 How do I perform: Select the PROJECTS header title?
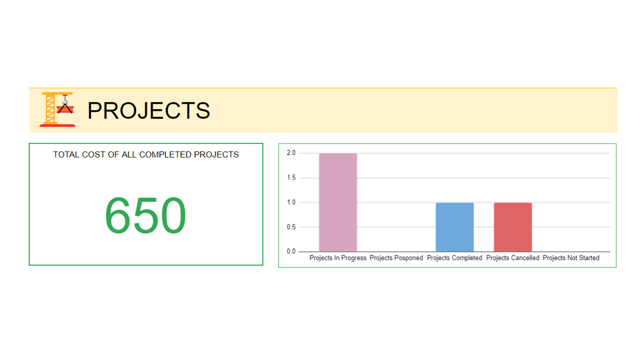[148, 111]
